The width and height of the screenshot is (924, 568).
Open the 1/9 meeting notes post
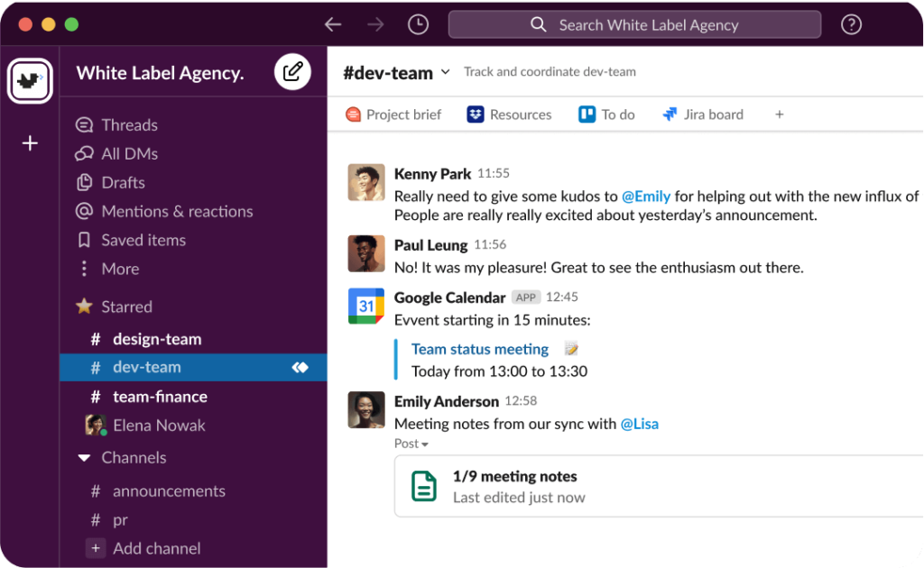[x=659, y=486]
